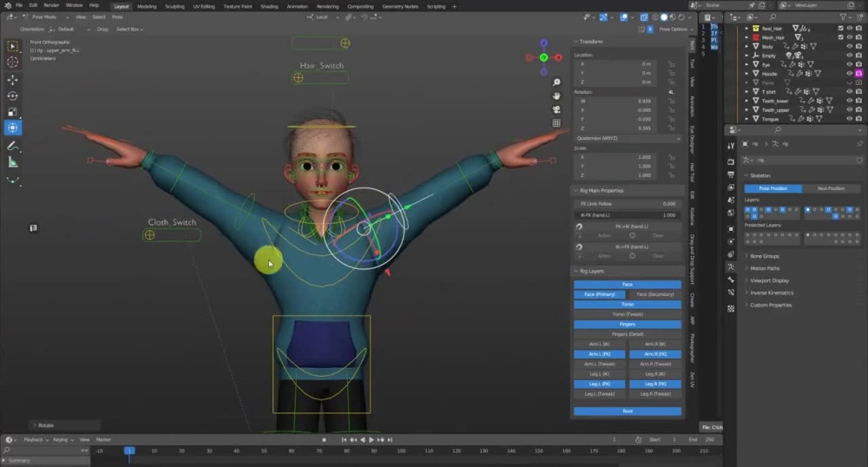The height and width of the screenshot is (467, 868).
Task: Switch to the Modeling workspace tab
Action: click(x=147, y=7)
